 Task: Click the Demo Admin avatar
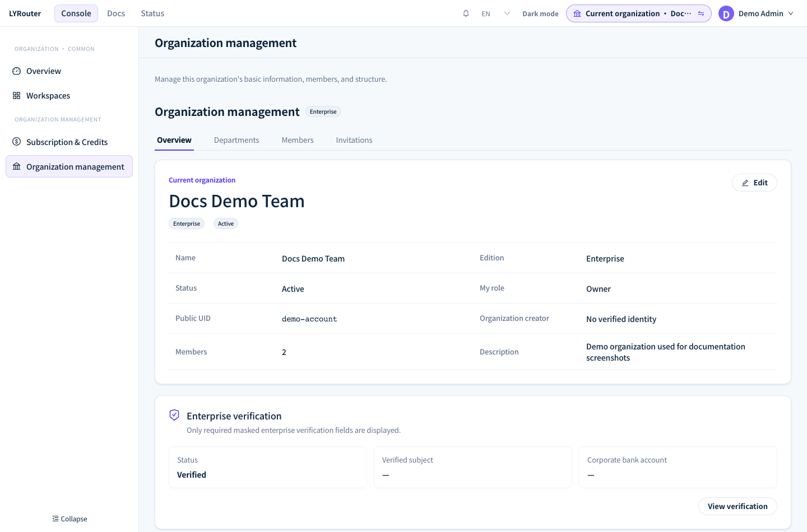point(726,13)
